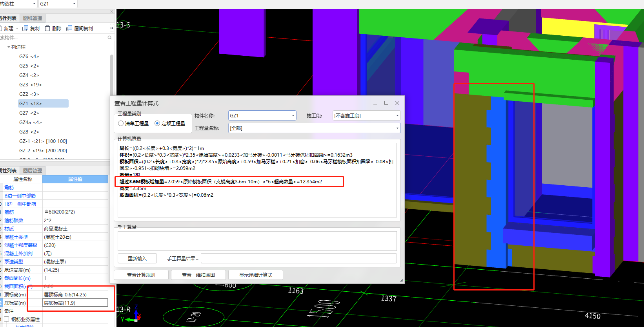Click the 顶标高 value 层顶标高-0.6(14.25)

click(x=75, y=294)
